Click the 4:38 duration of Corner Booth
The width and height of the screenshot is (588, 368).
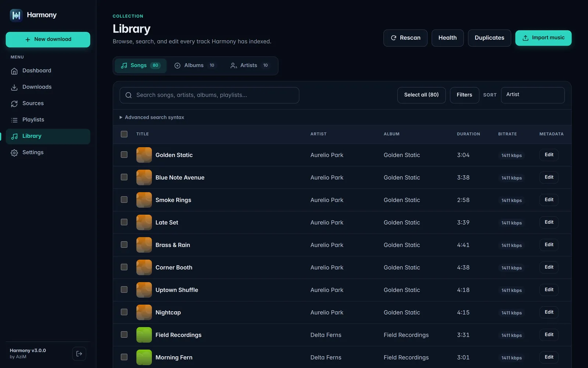click(x=463, y=268)
